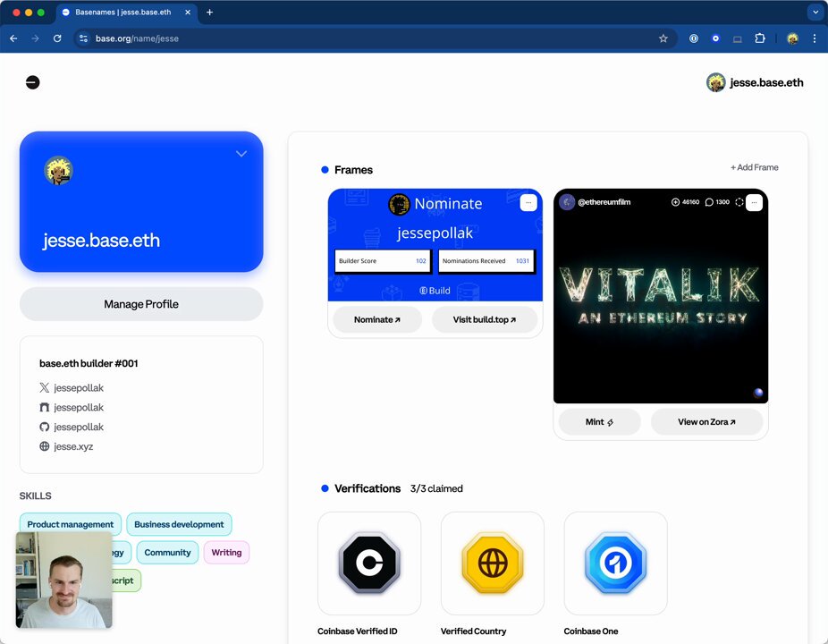Click 'base.eth builder #001' bio text
The width and height of the screenshot is (828, 644).
pyautogui.click(x=89, y=363)
